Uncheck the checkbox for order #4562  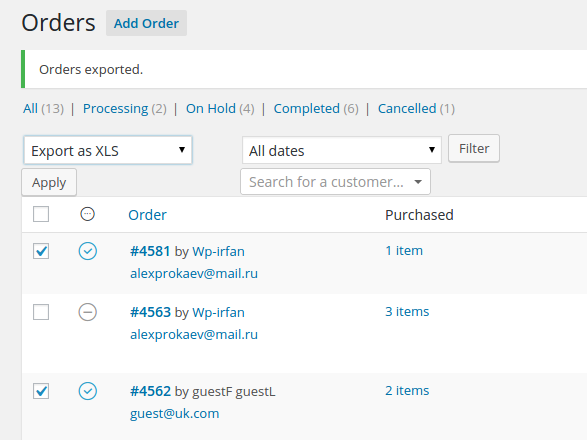(x=41, y=391)
